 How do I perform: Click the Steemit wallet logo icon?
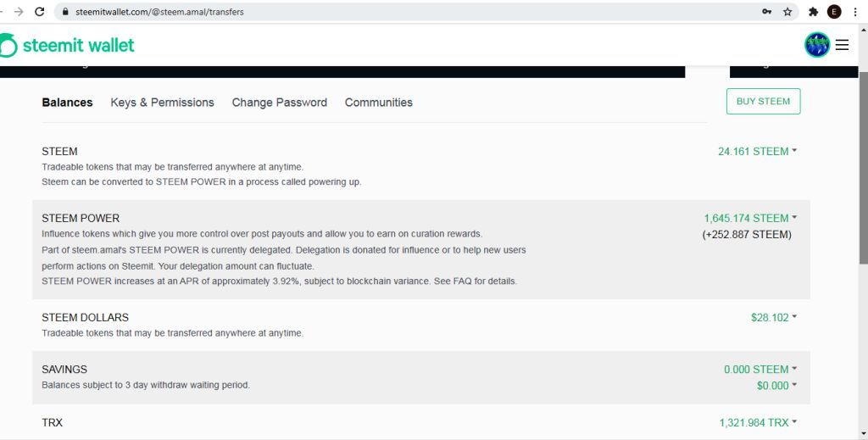click(x=8, y=45)
